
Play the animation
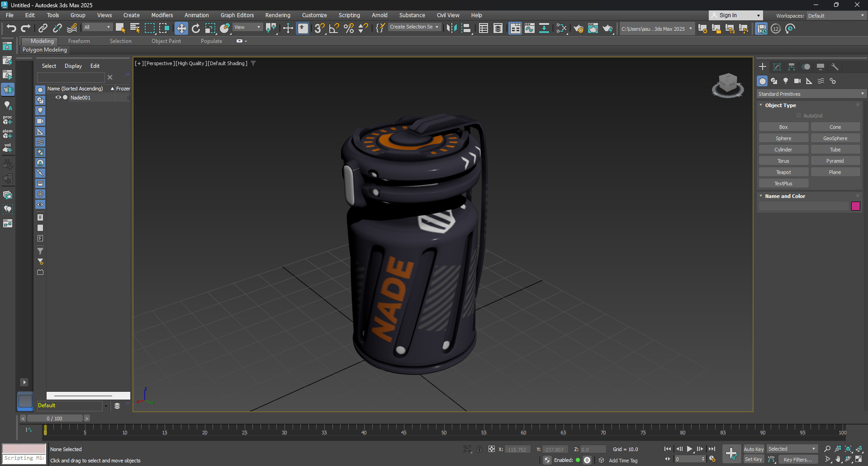coord(689,449)
